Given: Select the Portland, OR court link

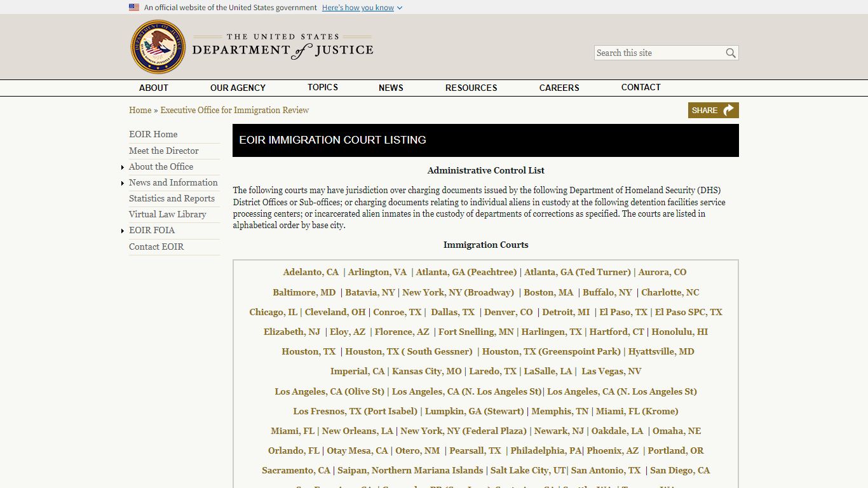Looking at the screenshot, I should coord(675,451).
